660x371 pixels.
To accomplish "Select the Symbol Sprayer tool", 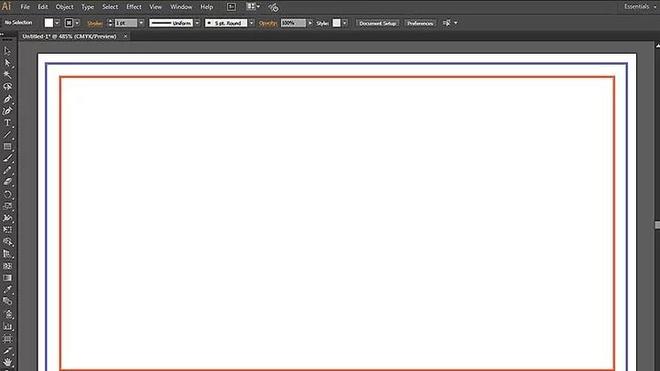I will 7,314.
